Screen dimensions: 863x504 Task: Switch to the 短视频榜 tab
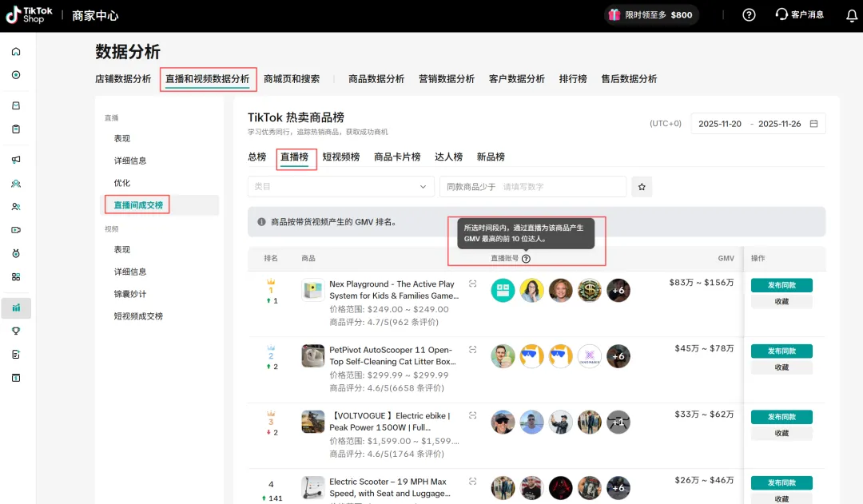[340, 157]
